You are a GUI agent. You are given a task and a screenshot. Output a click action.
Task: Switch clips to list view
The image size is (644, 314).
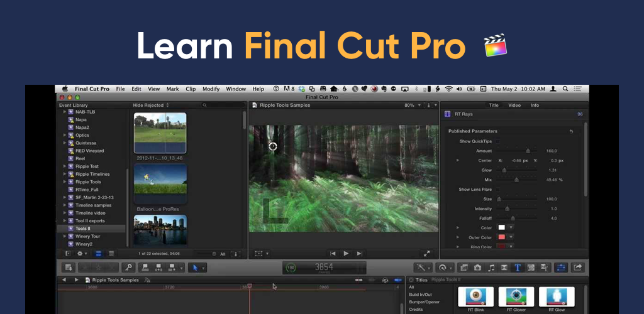(111, 254)
